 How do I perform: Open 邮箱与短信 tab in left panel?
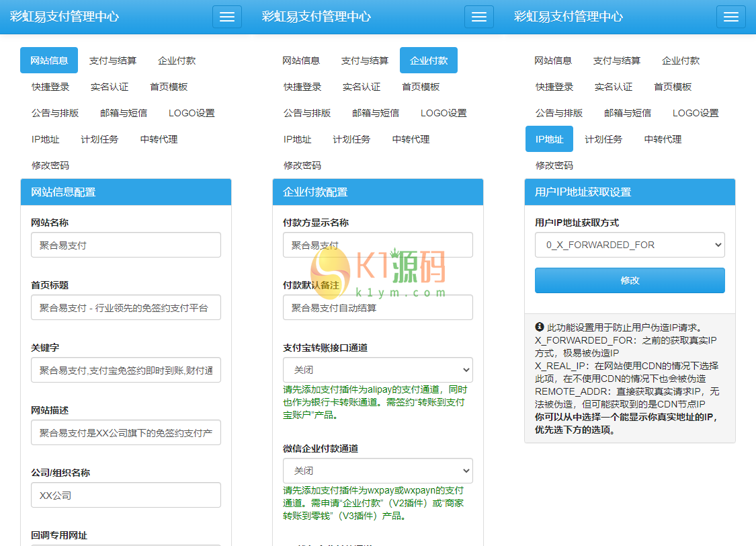[x=124, y=113]
